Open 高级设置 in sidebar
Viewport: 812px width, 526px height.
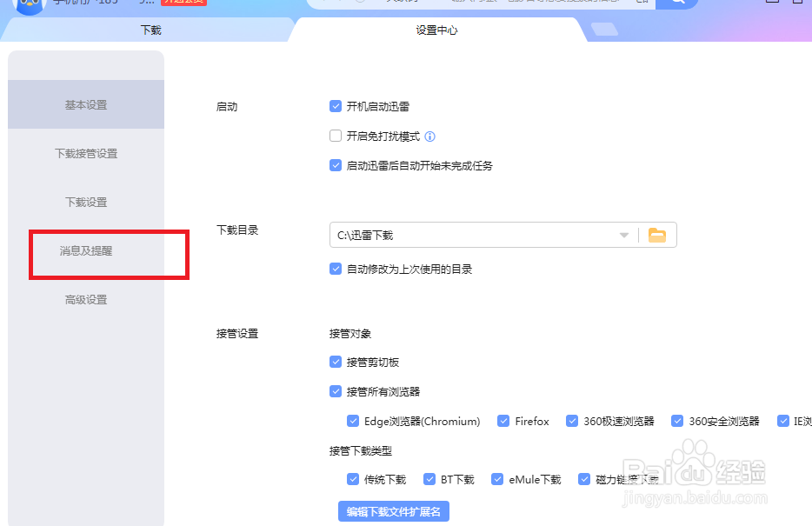pos(86,299)
